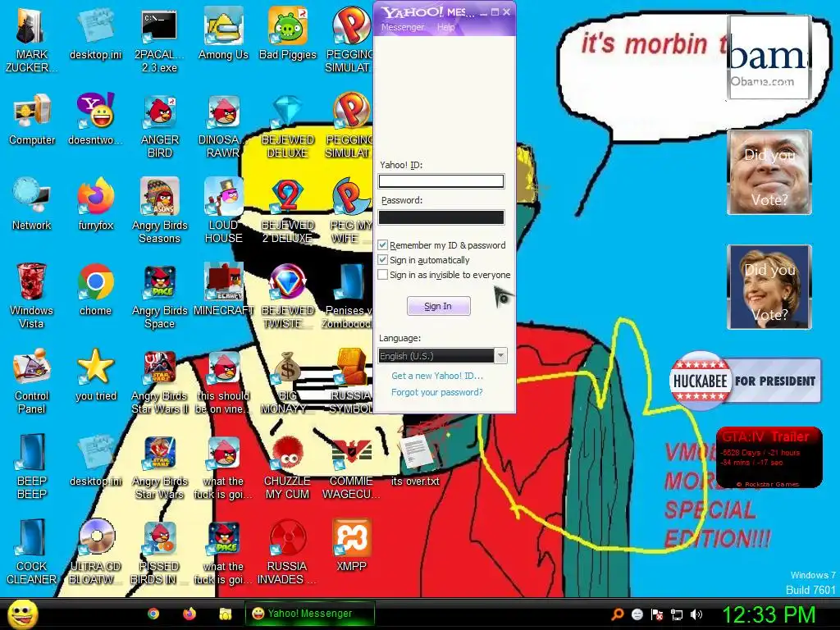Select the CHUZZLE red fuzzball icon
The image size is (840, 630).
[287, 467]
